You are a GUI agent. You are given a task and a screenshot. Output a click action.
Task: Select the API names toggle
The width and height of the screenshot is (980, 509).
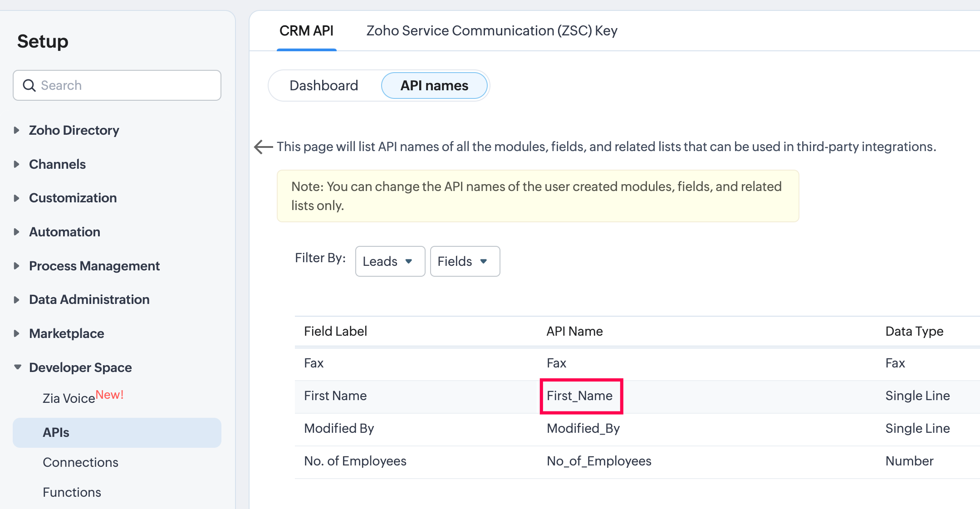pyautogui.click(x=434, y=85)
